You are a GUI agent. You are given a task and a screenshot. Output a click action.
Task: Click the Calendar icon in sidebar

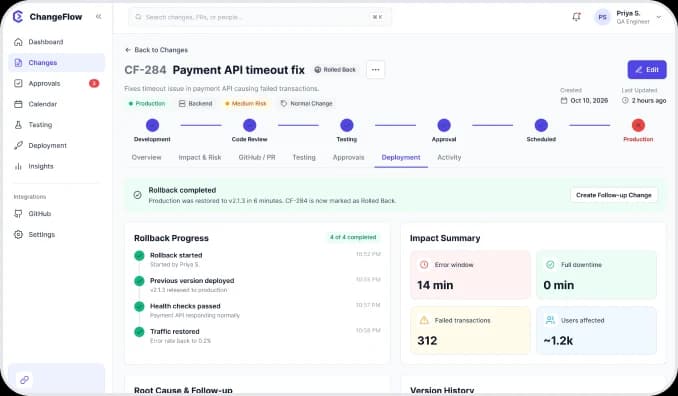tap(18, 104)
